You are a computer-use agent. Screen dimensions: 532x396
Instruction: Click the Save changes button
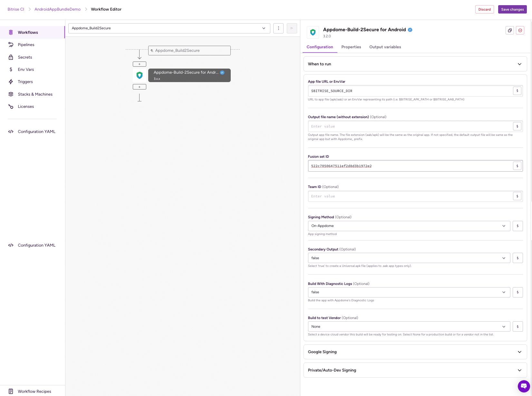click(x=512, y=9)
